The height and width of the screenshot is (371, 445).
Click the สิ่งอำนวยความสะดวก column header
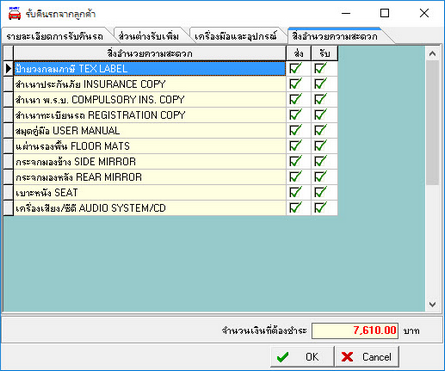tap(150, 53)
